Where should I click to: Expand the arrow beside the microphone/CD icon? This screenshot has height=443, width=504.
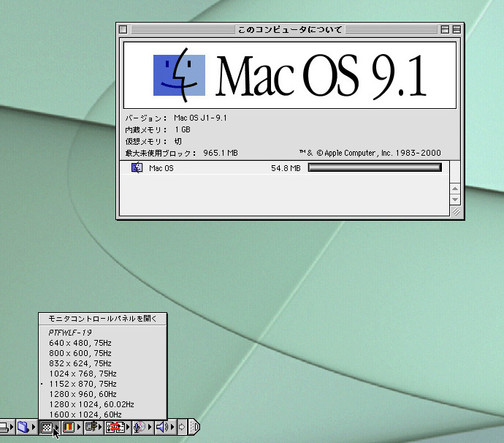[x=150, y=427]
